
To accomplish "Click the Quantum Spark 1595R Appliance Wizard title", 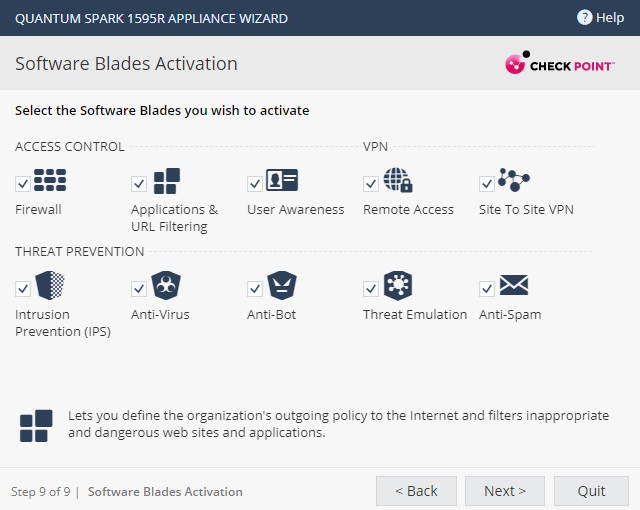I will click(151, 18).
